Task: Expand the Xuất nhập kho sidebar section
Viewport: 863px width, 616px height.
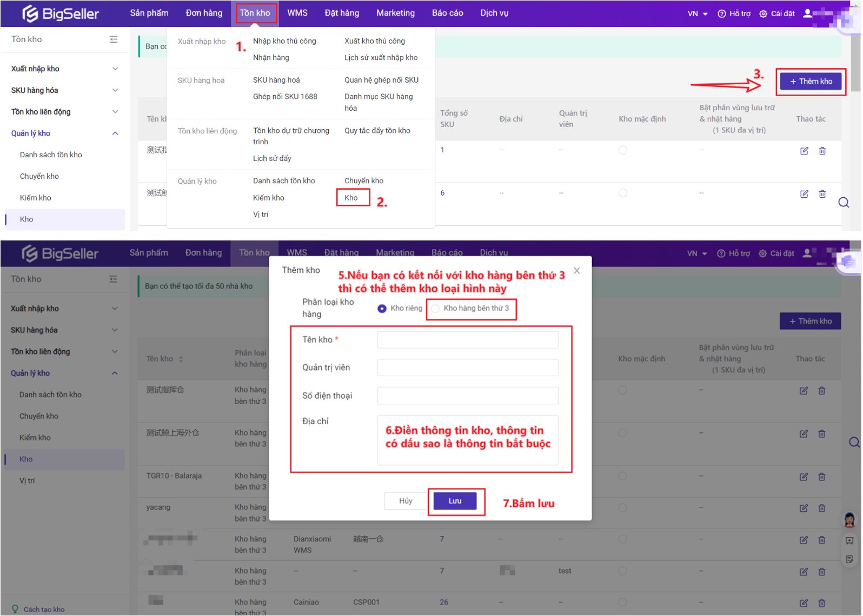Action: point(115,69)
